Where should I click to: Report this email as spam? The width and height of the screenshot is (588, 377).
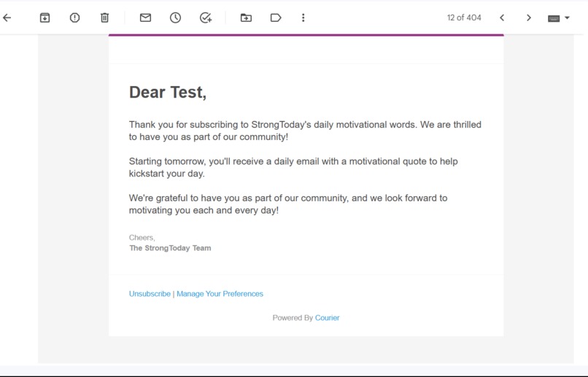point(74,18)
